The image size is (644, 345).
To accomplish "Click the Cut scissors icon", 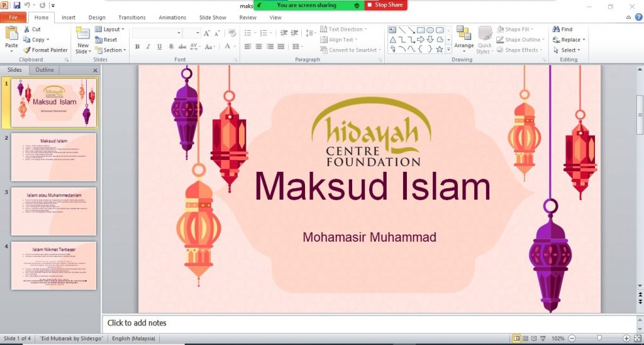I will [x=27, y=29].
